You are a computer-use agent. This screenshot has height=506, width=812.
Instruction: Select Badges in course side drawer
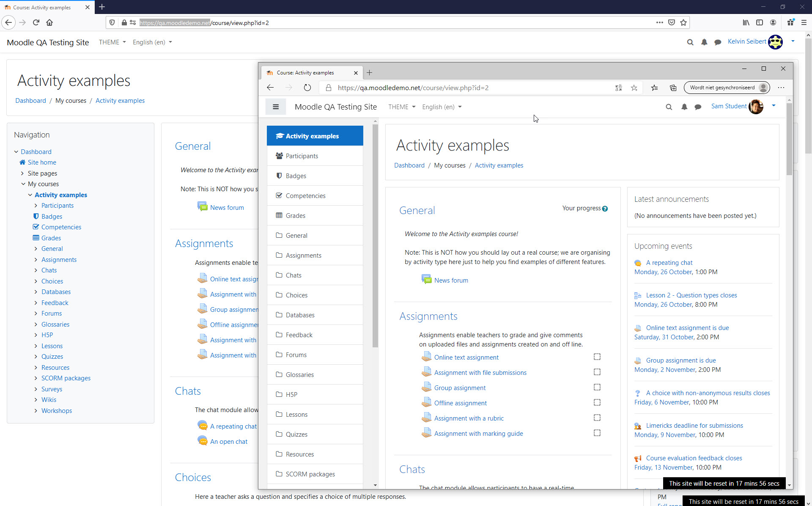click(315, 176)
